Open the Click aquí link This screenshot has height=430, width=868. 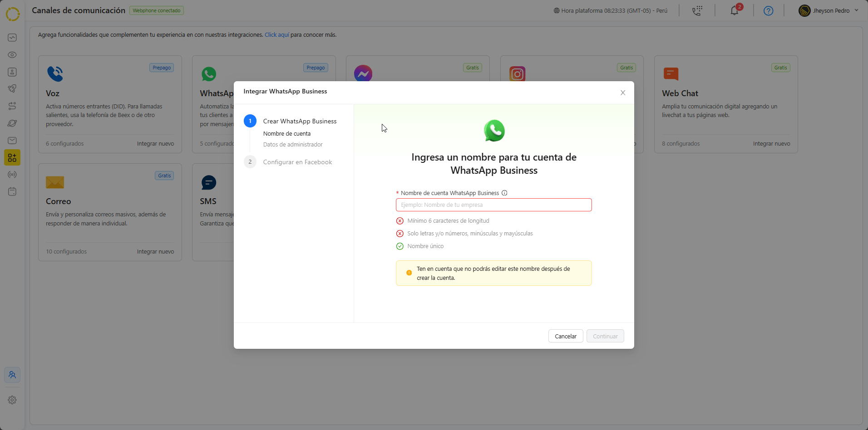tap(277, 35)
